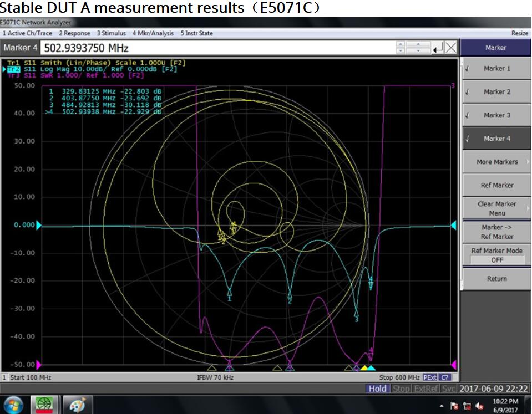This screenshot has height=414, width=532.
Task: Click the IFBW 70 kHz readout
Action: 215,377
